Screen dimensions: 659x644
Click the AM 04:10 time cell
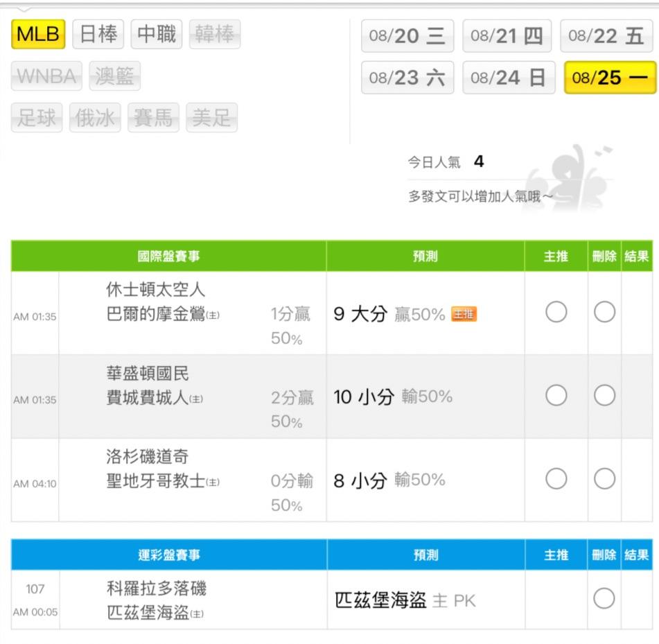[x=35, y=484]
